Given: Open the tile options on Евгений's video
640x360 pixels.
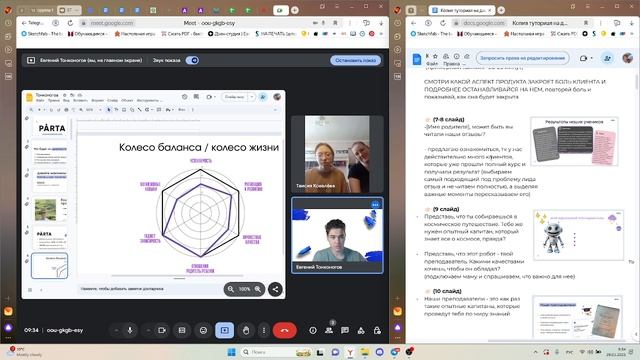Looking at the screenshot, I should pos(375,204).
